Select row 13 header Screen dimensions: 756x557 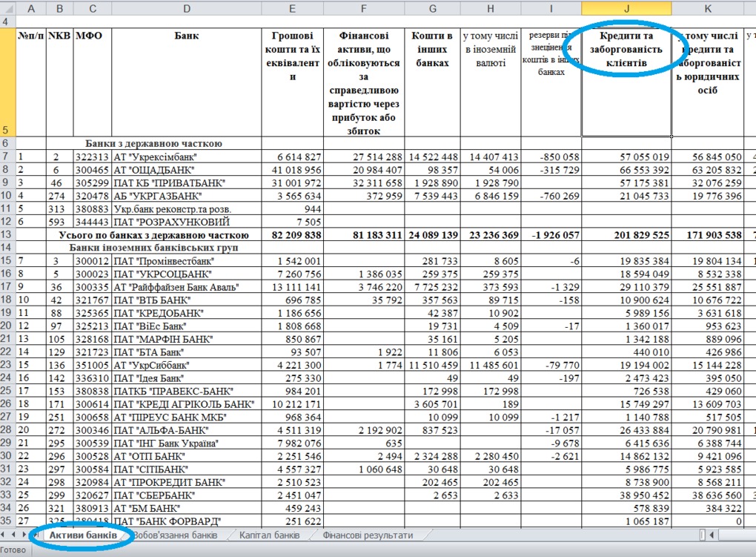[7, 235]
